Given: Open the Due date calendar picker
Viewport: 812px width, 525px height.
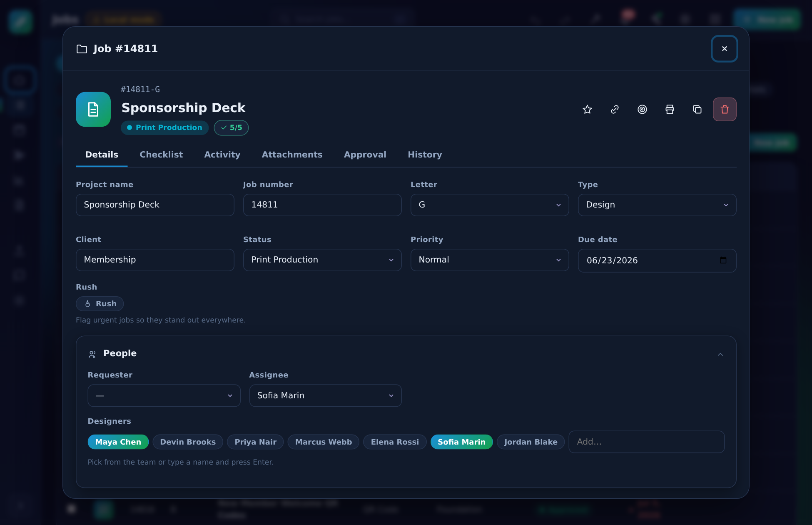Looking at the screenshot, I should (723, 260).
